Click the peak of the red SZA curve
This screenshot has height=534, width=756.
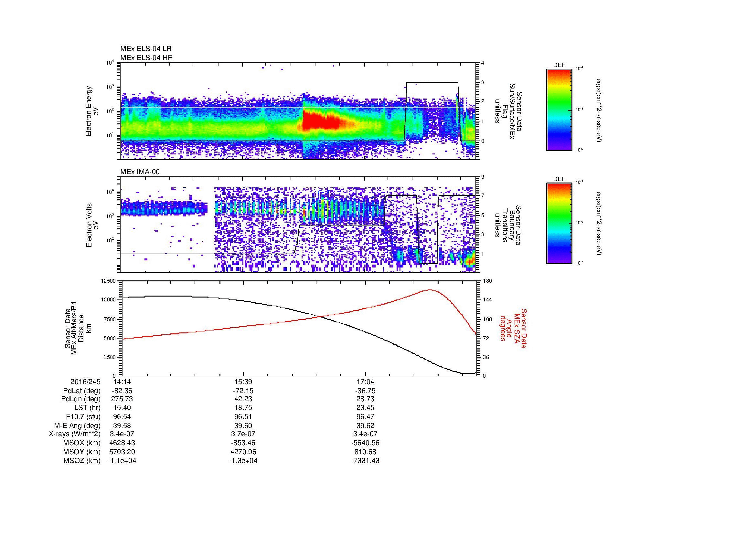[430, 290]
